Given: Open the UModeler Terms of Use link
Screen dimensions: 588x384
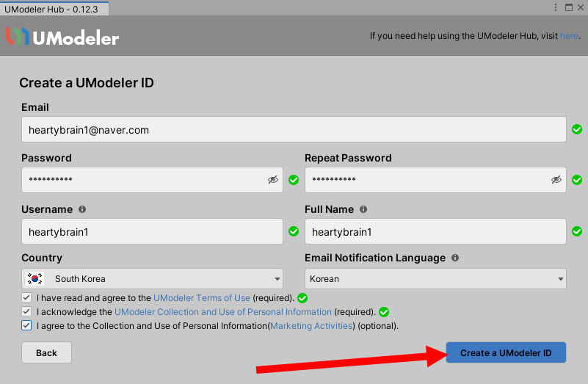Looking at the screenshot, I should [202, 298].
